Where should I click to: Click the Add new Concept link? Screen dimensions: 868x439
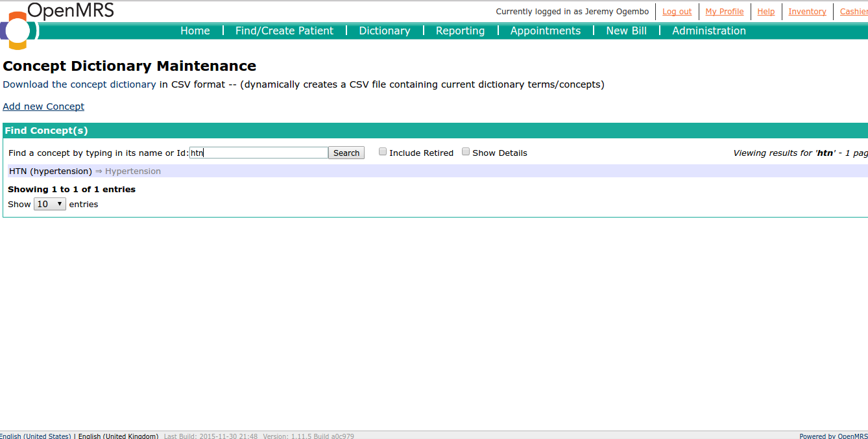point(43,107)
